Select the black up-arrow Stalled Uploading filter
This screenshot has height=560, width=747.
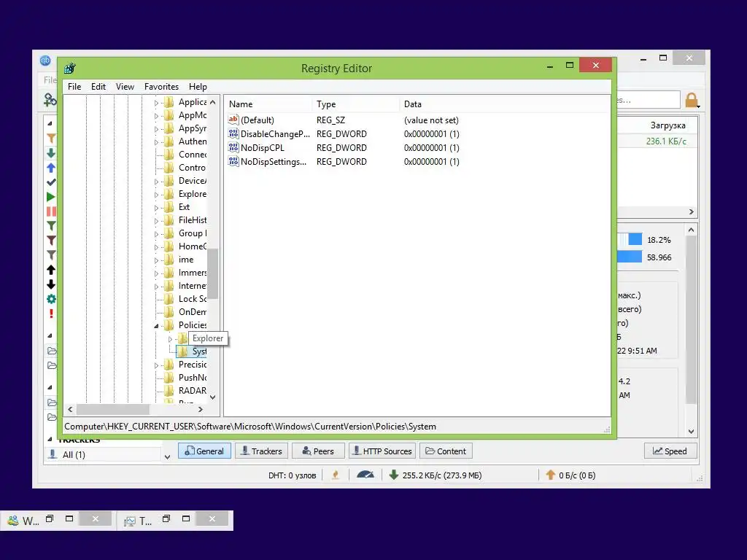click(51, 270)
